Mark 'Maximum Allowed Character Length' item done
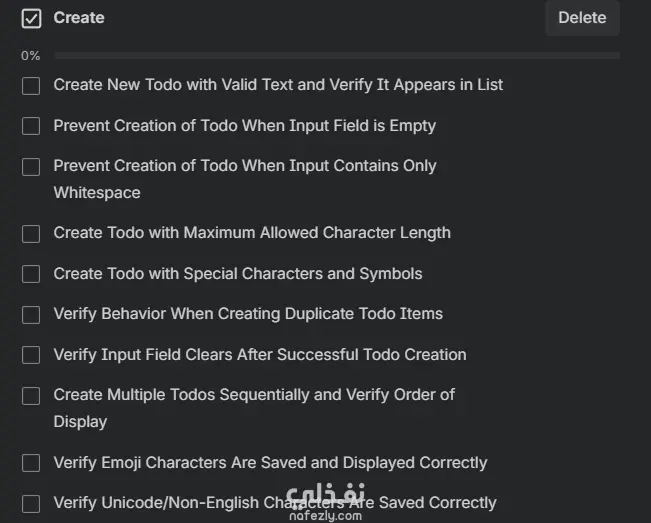This screenshot has height=523, width=651. point(31,234)
